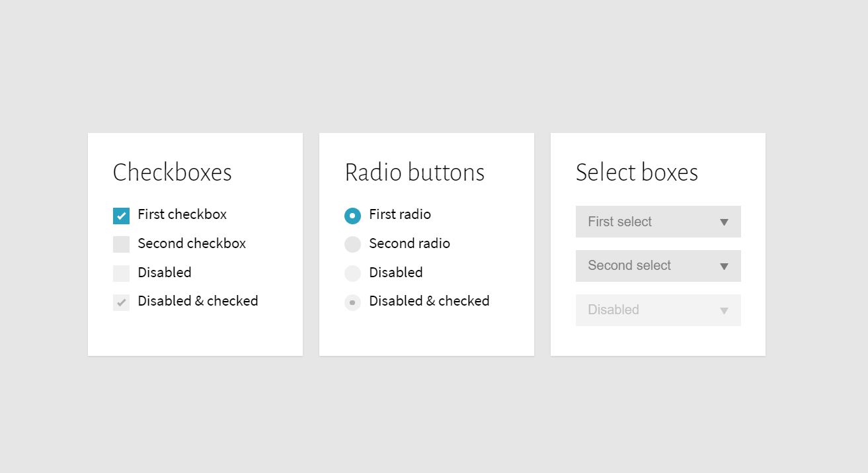Click the disabled checkbox
868x473 pixels.
click(120, 273)
